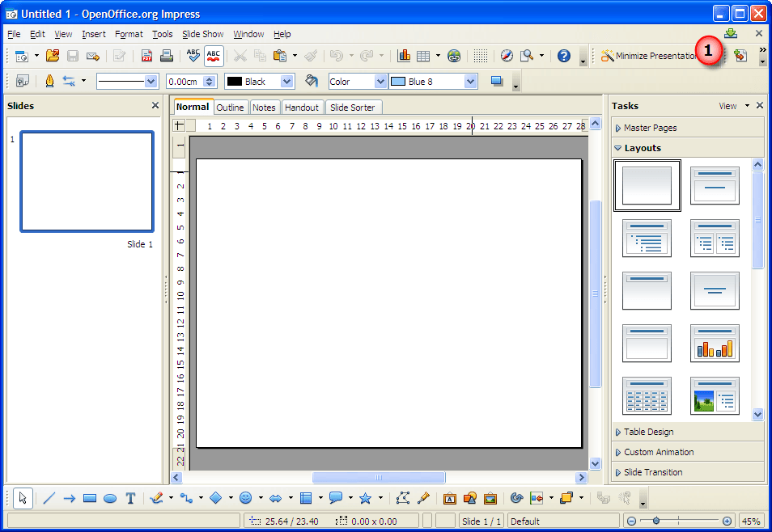Select the Text tool in drawing toolbar
The image size is (772, 532).
(x=130, y=499)
